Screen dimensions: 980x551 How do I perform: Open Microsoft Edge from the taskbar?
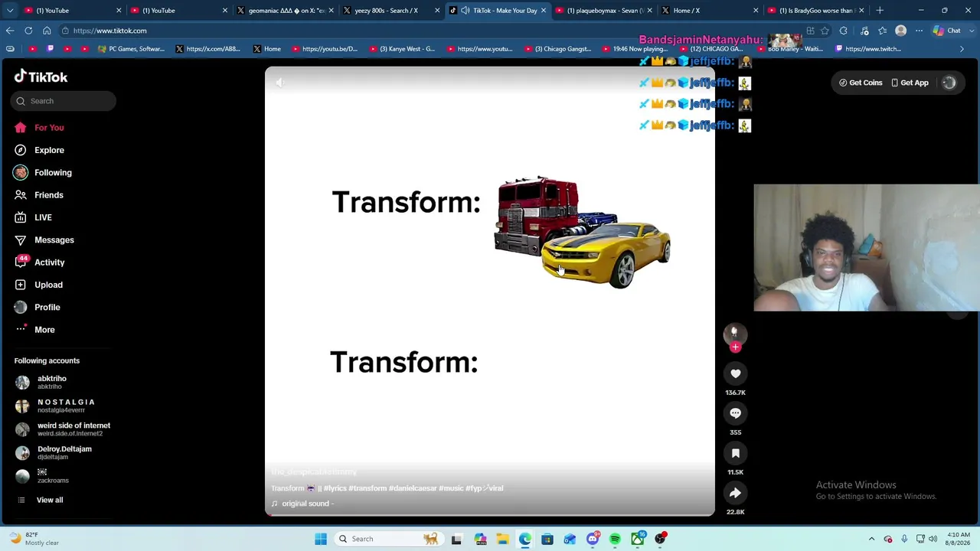(x=524, y=539)
